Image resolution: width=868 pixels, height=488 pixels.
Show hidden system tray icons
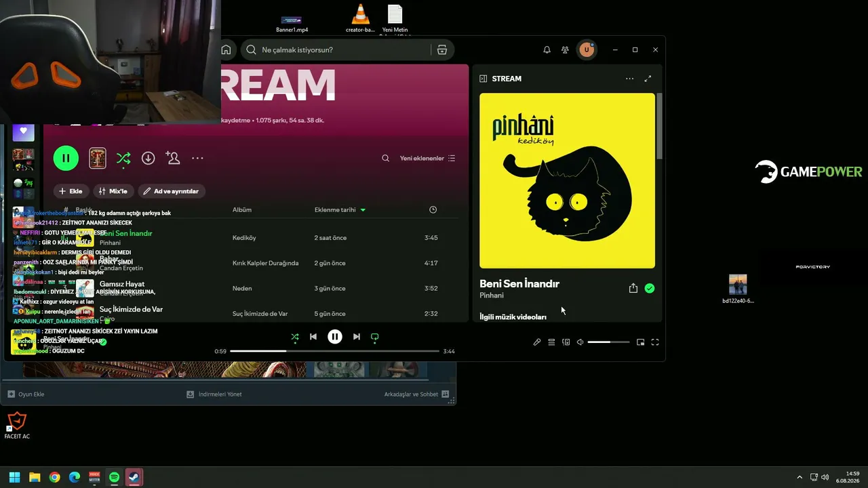pos(800,477)
